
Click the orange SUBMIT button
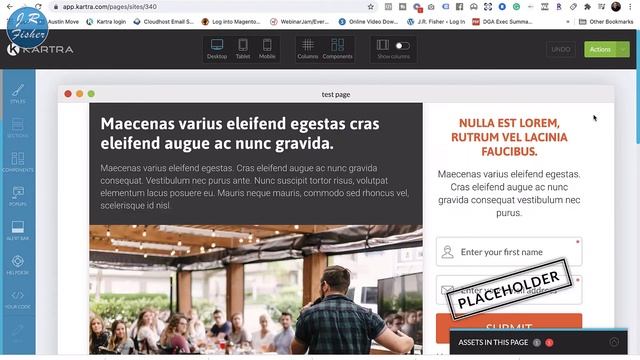509,328
